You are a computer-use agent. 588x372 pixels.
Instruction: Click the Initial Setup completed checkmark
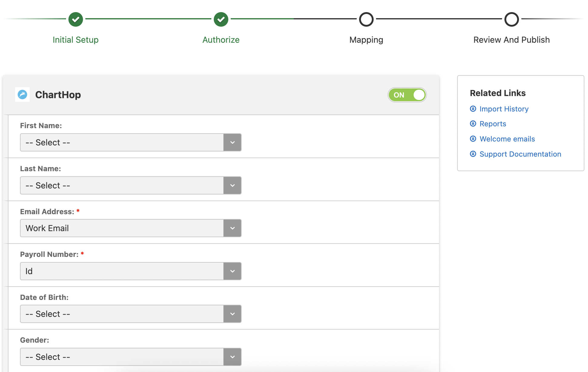(76, 19)
